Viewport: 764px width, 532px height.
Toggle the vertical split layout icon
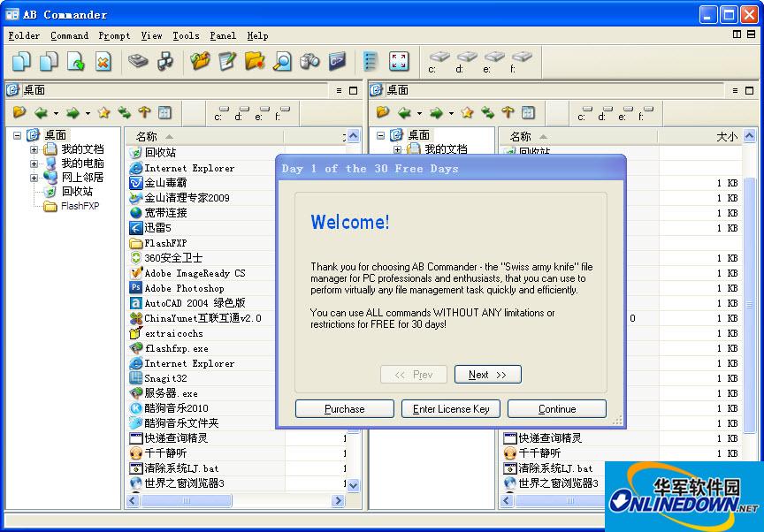coord(737,34)
